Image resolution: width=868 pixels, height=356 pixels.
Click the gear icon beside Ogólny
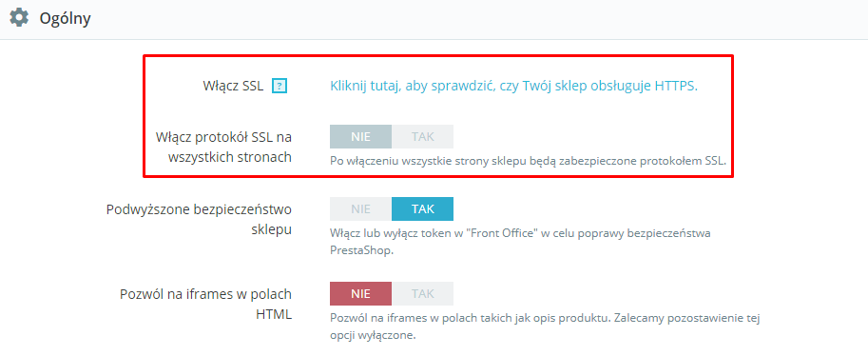pyautogui.click(x=19, y=18)
